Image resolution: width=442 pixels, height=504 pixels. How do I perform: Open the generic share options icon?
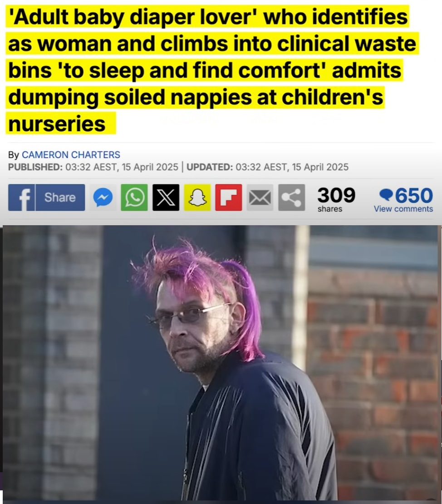291,198
